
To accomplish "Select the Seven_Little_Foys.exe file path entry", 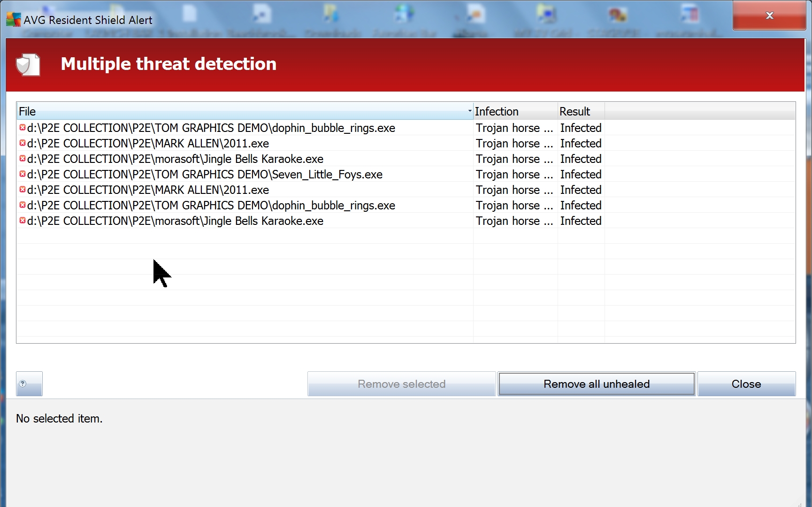I will point(205,175).
